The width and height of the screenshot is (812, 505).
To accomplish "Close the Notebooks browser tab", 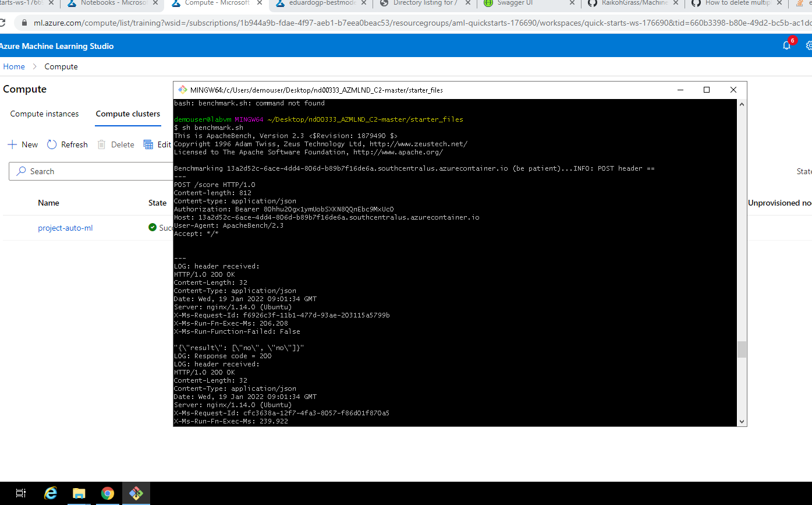I will pyautogui.click(x=155, y=3).
